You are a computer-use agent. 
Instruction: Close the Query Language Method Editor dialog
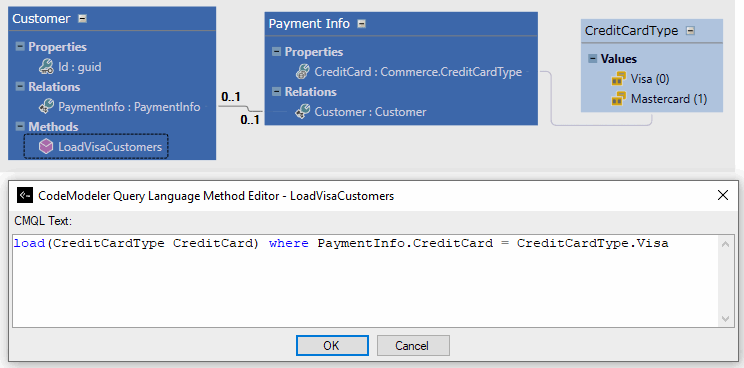[x=723, y=195]
